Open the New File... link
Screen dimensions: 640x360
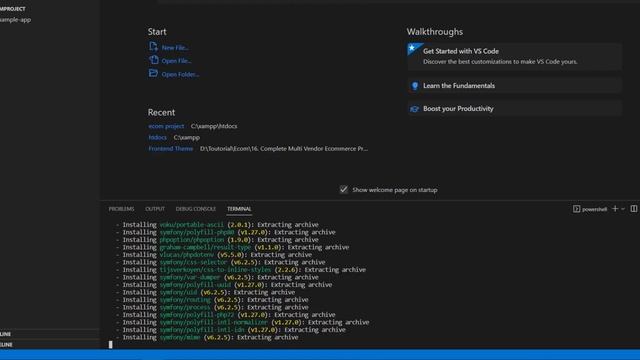[x=175, y=48]
